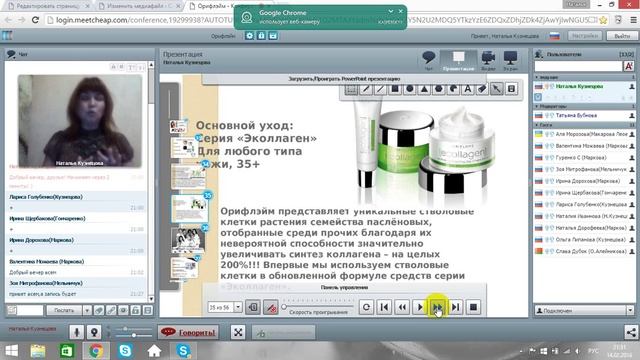This screenshot has height=360, width=640.
Task: Collapse the Гости group in users list
Action: click(537, 125)
